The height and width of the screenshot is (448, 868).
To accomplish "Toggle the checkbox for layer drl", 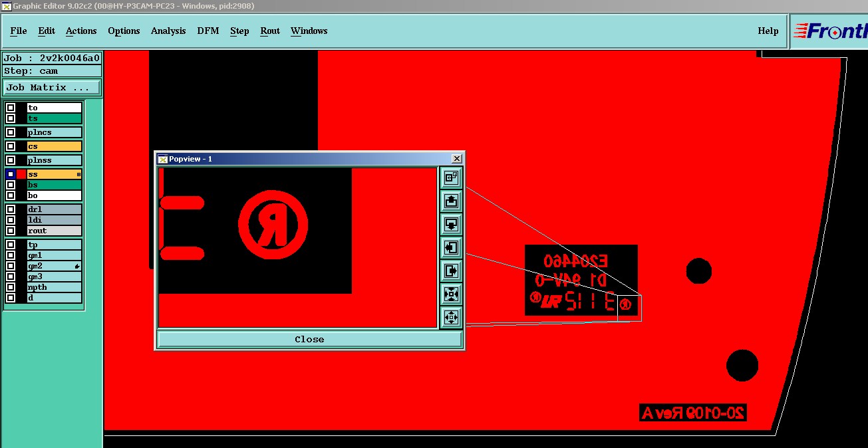I will pyautogui.click(x=11, y=209).
